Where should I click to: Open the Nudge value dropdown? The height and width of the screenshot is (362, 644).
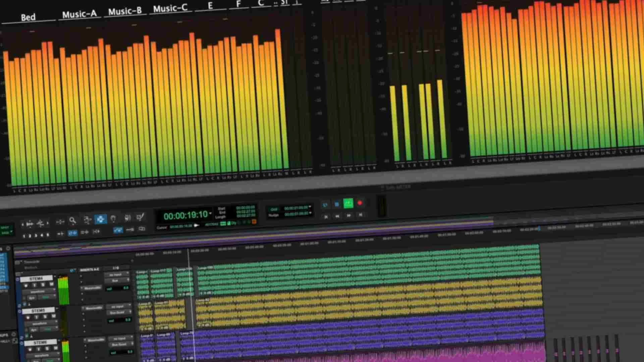tap(310, 213)
